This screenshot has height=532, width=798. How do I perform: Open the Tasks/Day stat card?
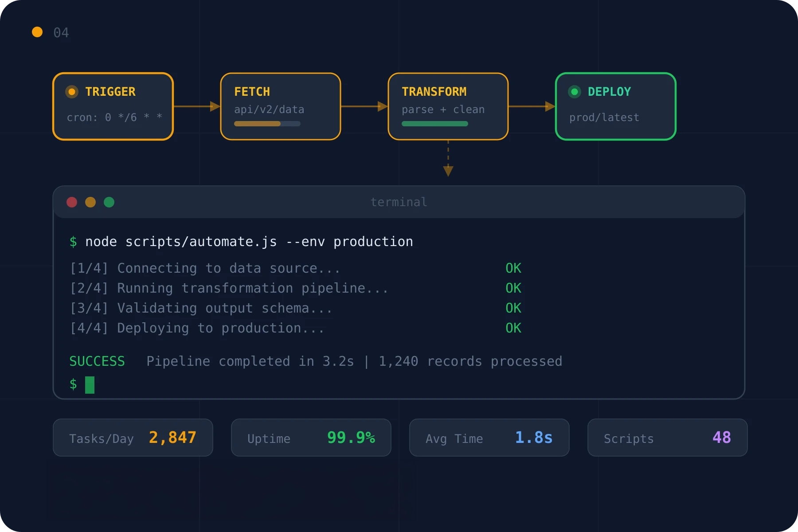tap(133, 438)
